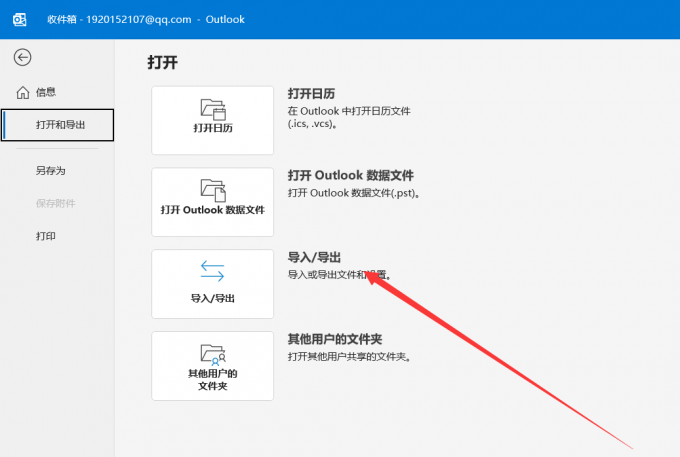Viewport: 680px width, 457px height.
Task: Click the 其他用户的文件夹 tile label
Action: (212, 379)
